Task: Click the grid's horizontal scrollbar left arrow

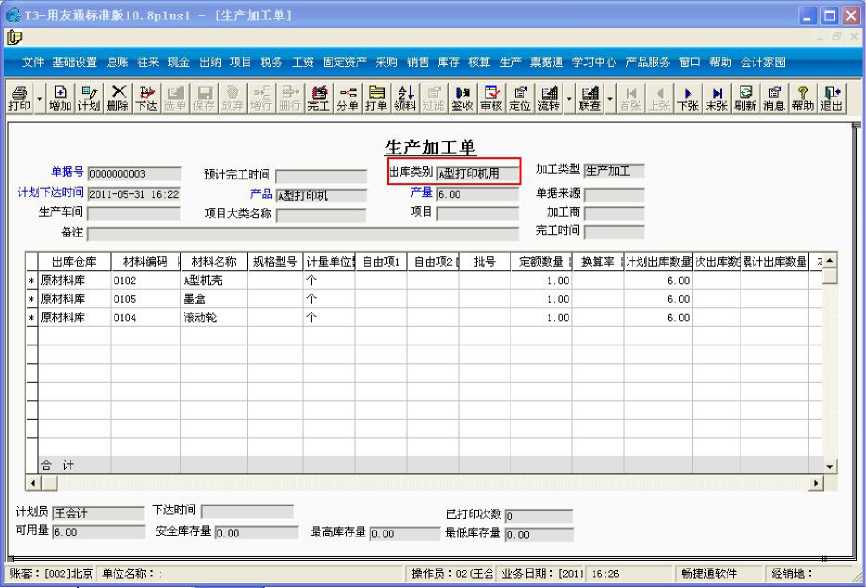Action: click(x=33, y=484)
